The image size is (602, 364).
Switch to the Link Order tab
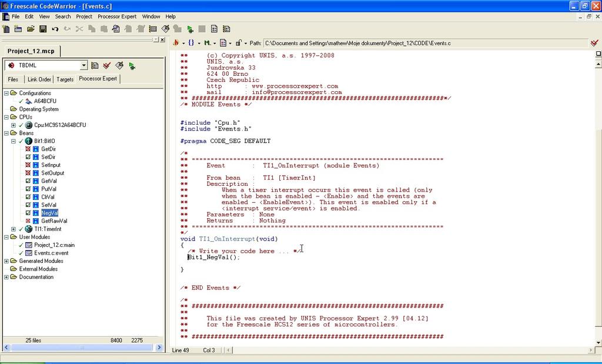pyautogui.click(x=39, y=79)
